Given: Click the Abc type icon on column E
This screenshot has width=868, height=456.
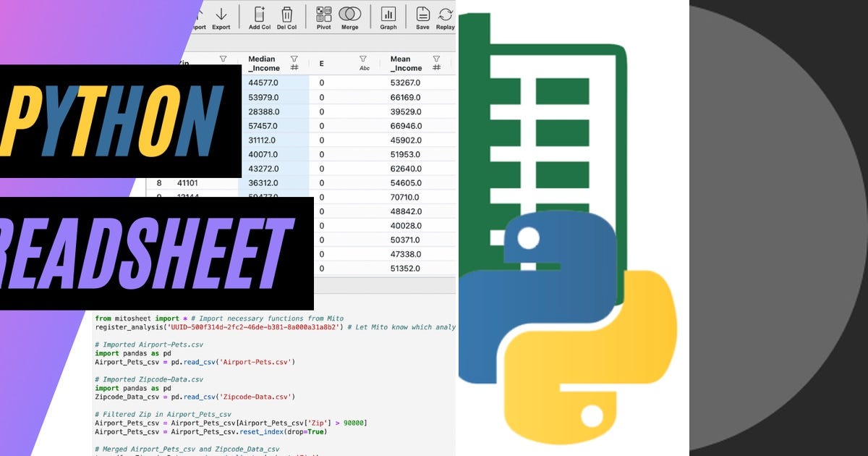Looking at the screenshot, I should click(365, 67).
